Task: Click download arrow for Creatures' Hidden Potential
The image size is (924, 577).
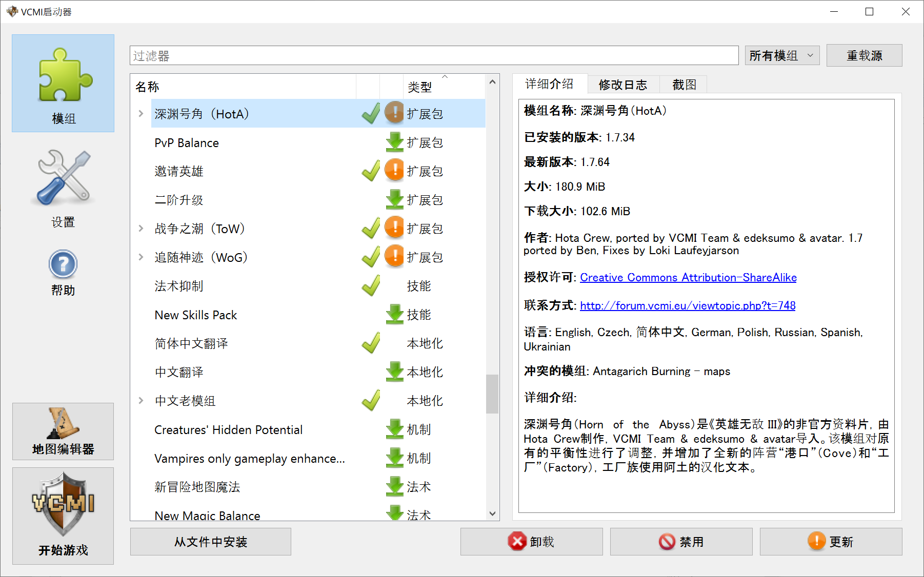Action: (x=394, y=429)
